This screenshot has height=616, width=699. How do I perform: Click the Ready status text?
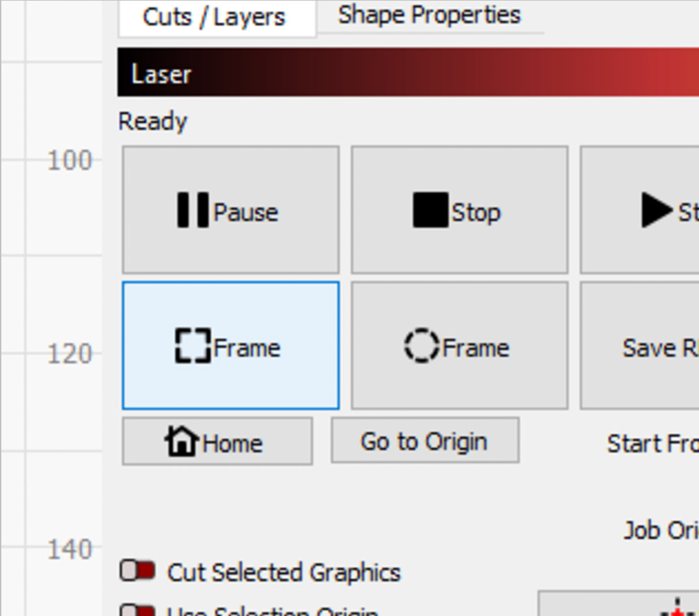[x=153, y=121]
